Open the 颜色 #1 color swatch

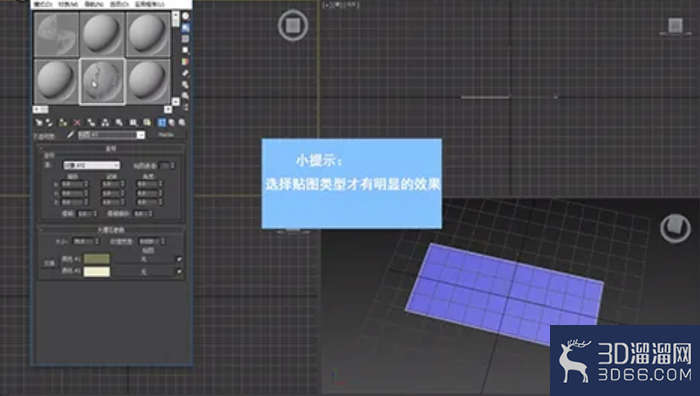(96, 259)
